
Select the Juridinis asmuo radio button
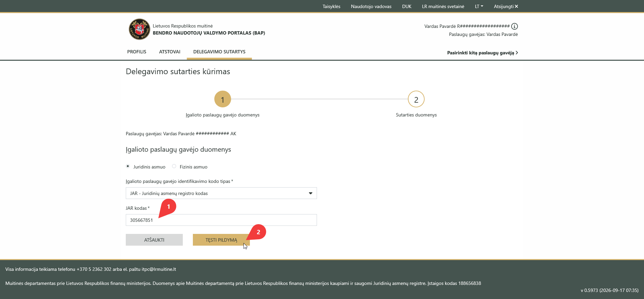128,166
